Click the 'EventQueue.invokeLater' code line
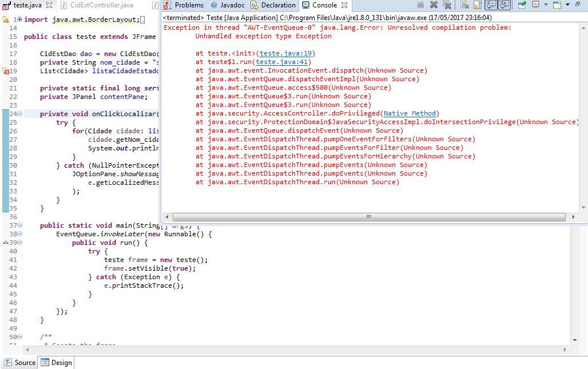 (134, 233)
